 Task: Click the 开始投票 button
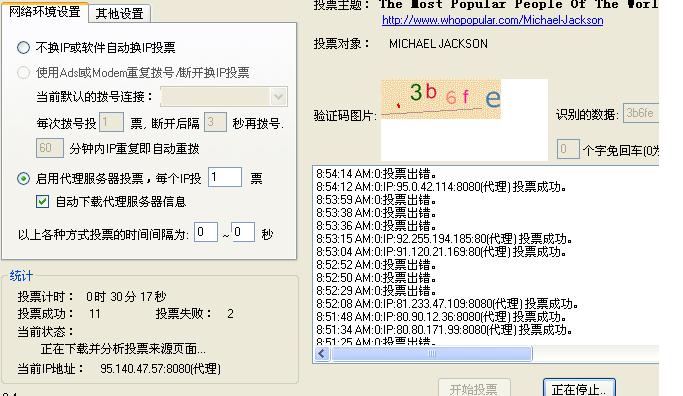pyautogui.click(x=474, y=389)
